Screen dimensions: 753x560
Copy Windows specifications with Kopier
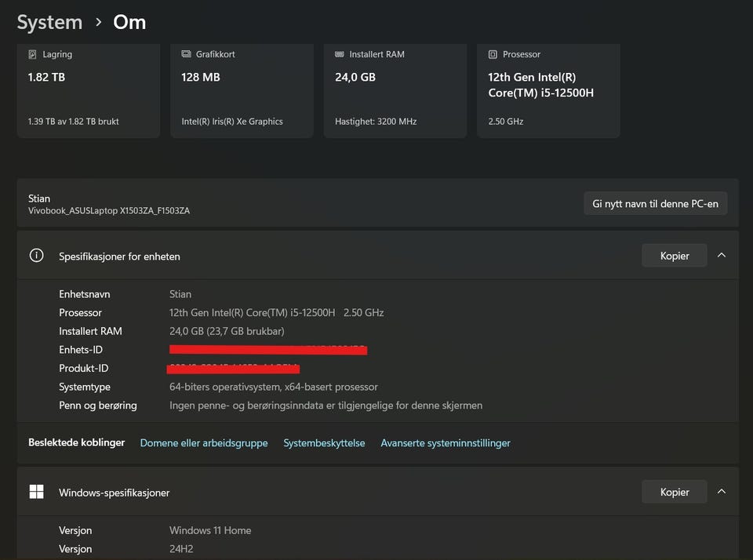pyautogui.click(x=675, y=492)
